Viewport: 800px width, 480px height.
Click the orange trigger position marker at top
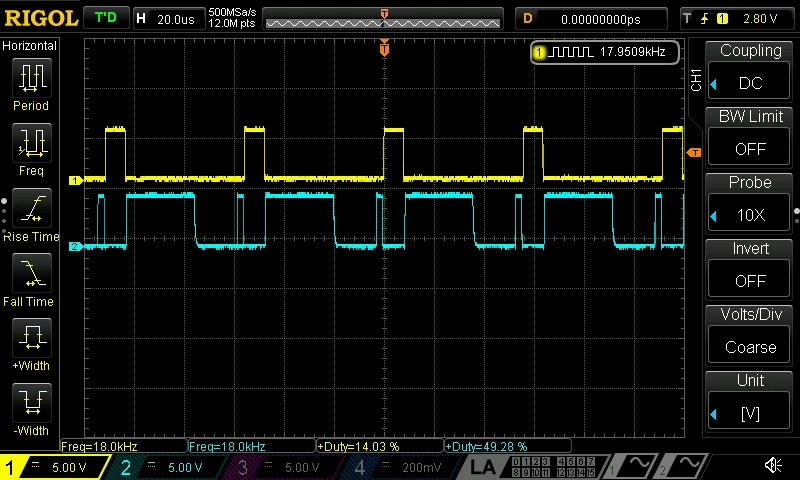coord(384,48)
